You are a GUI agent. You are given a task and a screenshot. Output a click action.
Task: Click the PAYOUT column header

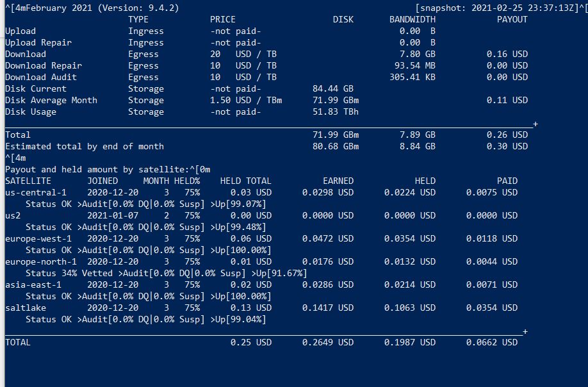pos(512,20)
